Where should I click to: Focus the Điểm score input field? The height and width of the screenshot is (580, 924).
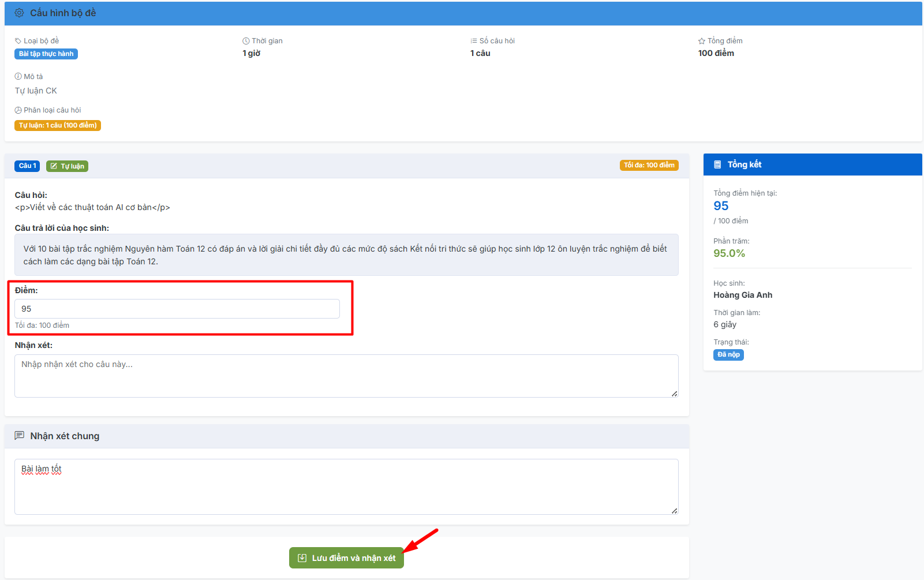(x=177, y=309)
